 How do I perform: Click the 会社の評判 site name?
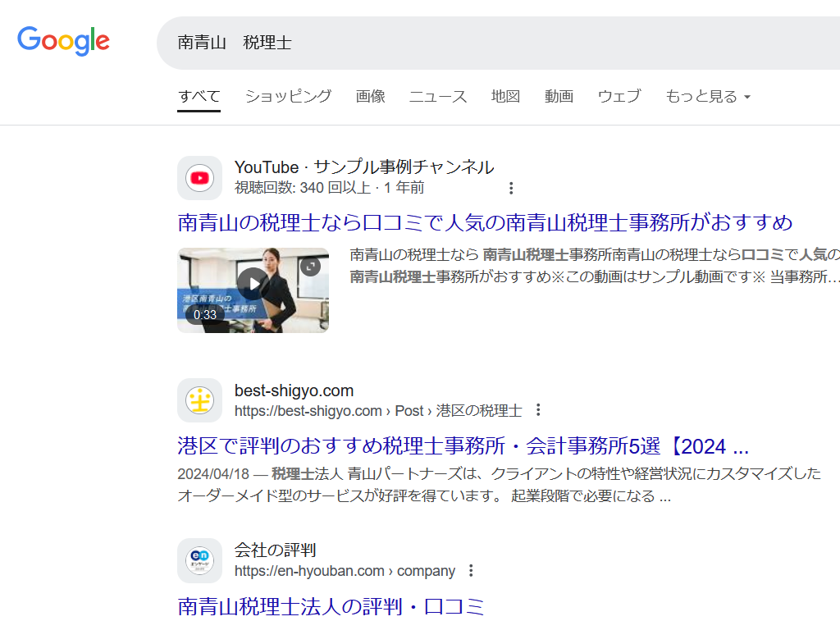(276, 550)
